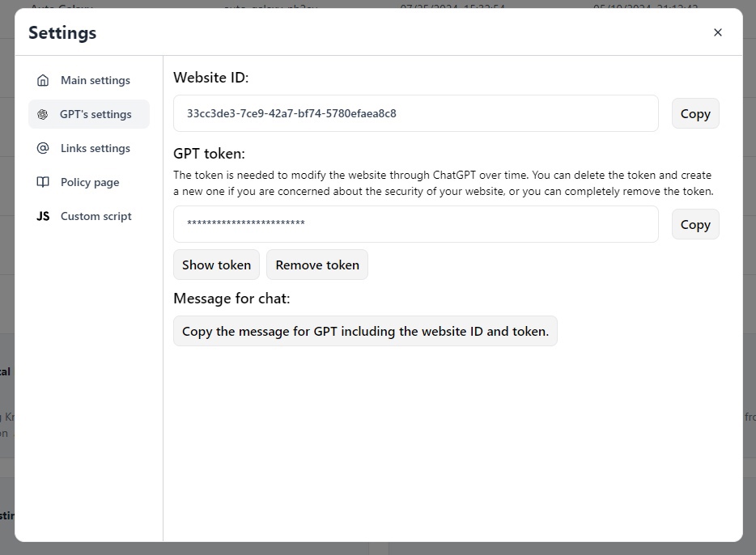Click the Settings dialog title
The width and height of the screenshot is (756, 555).
tap(62, 32)
